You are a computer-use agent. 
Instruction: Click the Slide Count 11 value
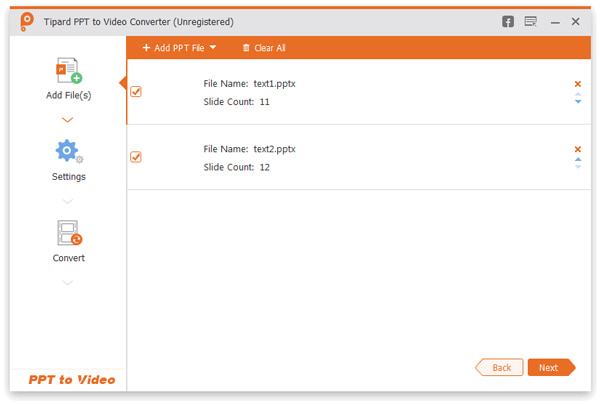[x=264, y=102]
